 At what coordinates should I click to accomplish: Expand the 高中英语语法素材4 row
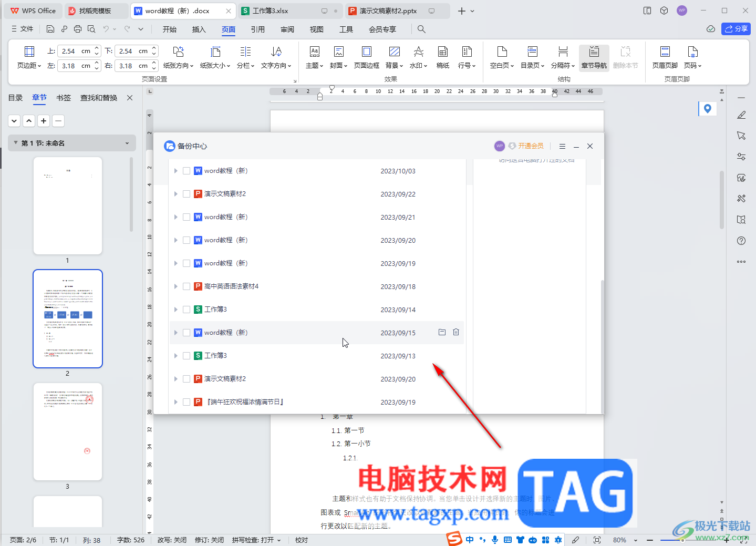pos(175,286)
